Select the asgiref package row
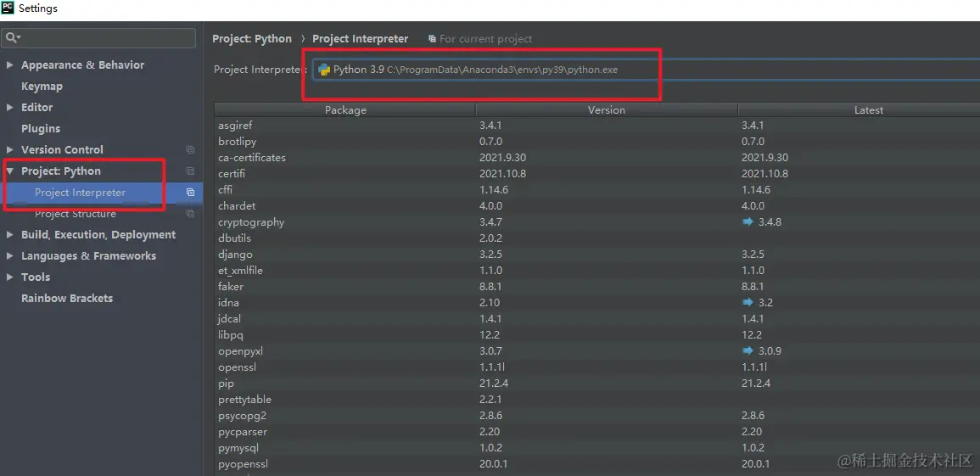This screenshot has height=476, width=980. 596,126
